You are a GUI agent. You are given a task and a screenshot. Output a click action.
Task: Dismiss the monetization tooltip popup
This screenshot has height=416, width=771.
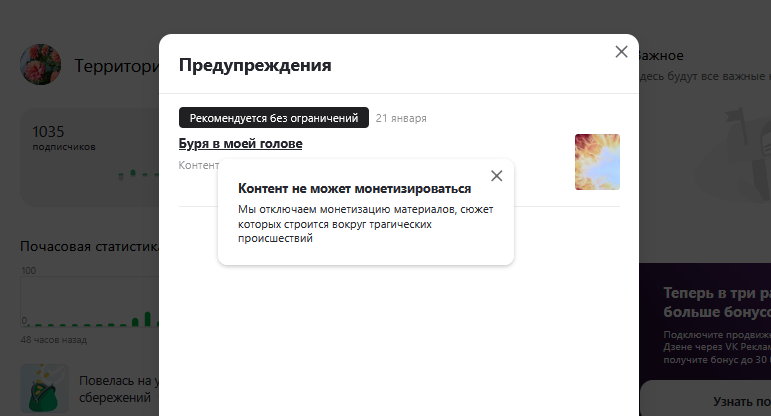pos(497,176)
